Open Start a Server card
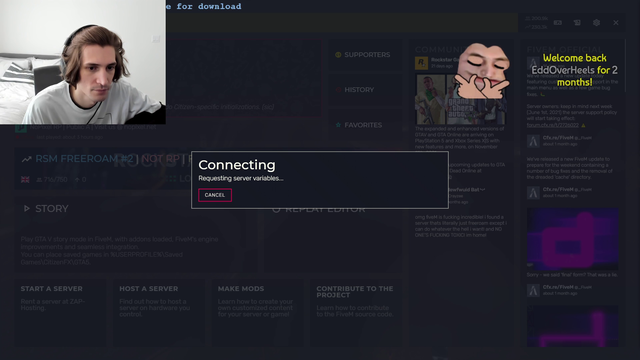The height and width of the screenshot is (360, 640). pyautogui.click(x=60, y=312)
